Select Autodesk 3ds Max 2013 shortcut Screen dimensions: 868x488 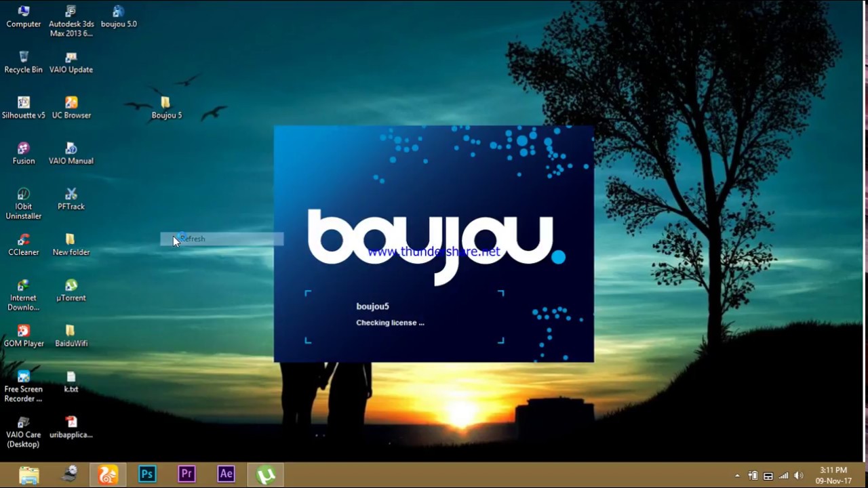(71, 21)
